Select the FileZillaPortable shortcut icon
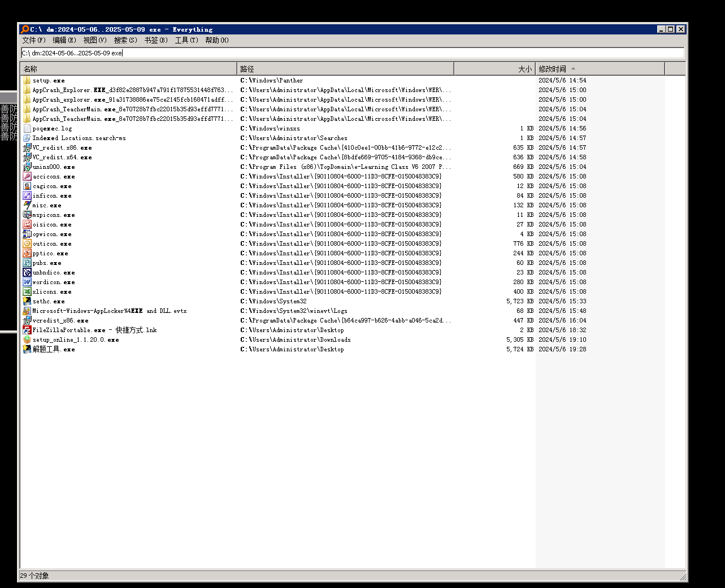725x588 pixels. (27, 330)
